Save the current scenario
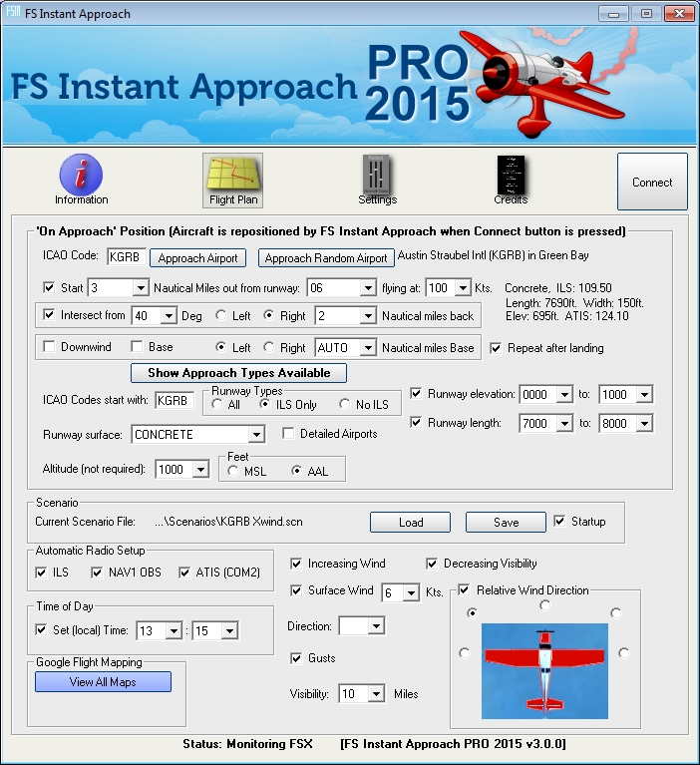 506,522
